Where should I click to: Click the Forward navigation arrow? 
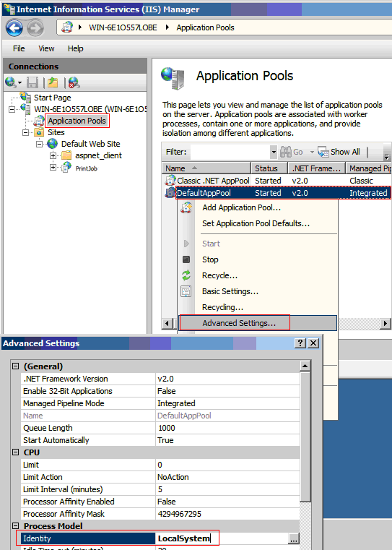click(x=35, y=27)
